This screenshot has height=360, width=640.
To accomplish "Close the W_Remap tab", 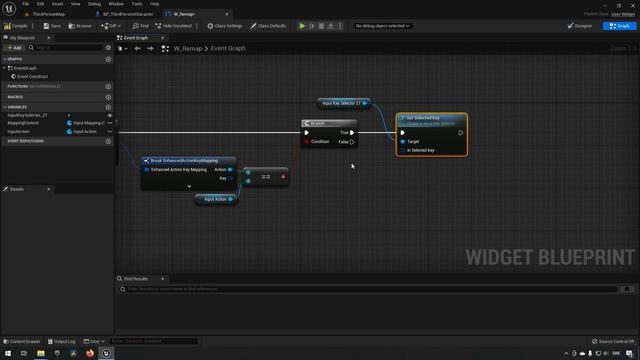I will [227, 14].
